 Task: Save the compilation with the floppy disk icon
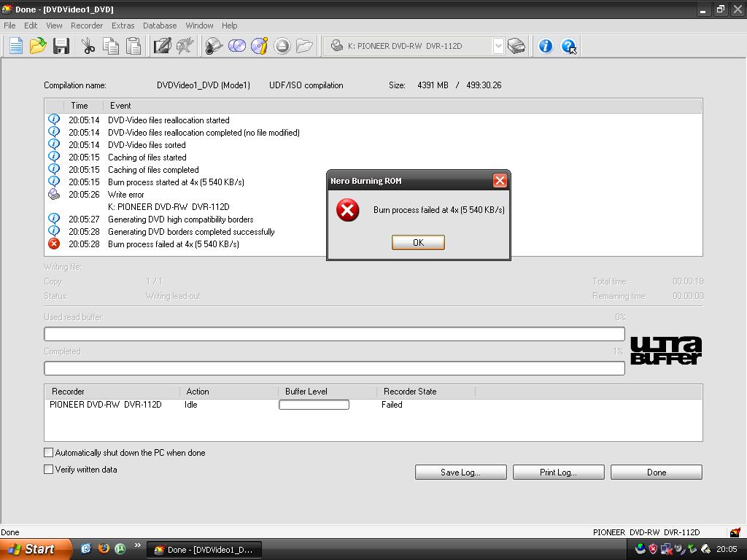click(61, 46)
